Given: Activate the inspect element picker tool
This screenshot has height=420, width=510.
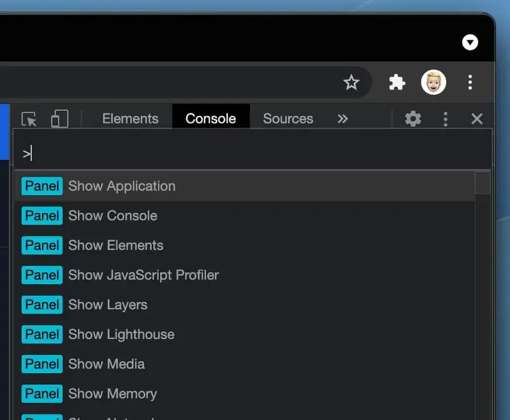Looking at the screenshot, I should tap(29, 119).
